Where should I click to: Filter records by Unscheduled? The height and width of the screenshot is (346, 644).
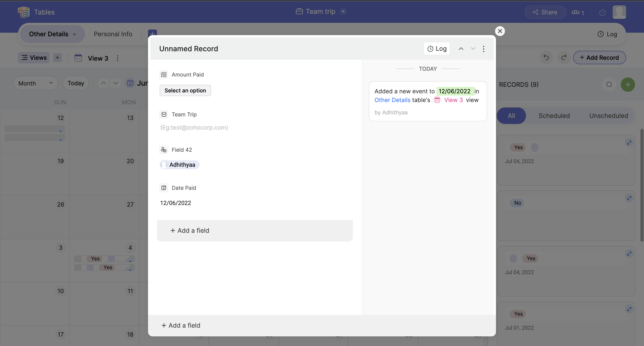[608, 115]
